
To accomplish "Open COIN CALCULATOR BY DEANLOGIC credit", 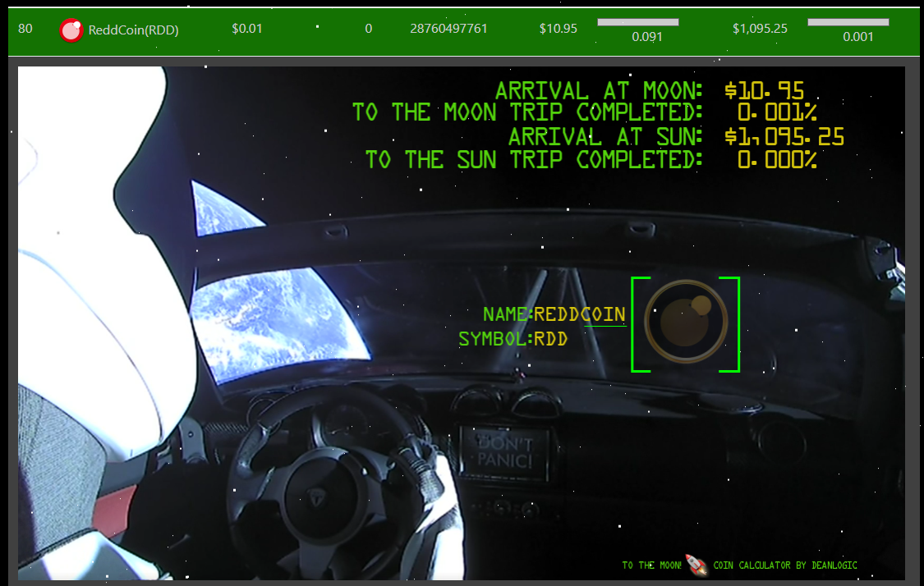I will coord(785,565).
